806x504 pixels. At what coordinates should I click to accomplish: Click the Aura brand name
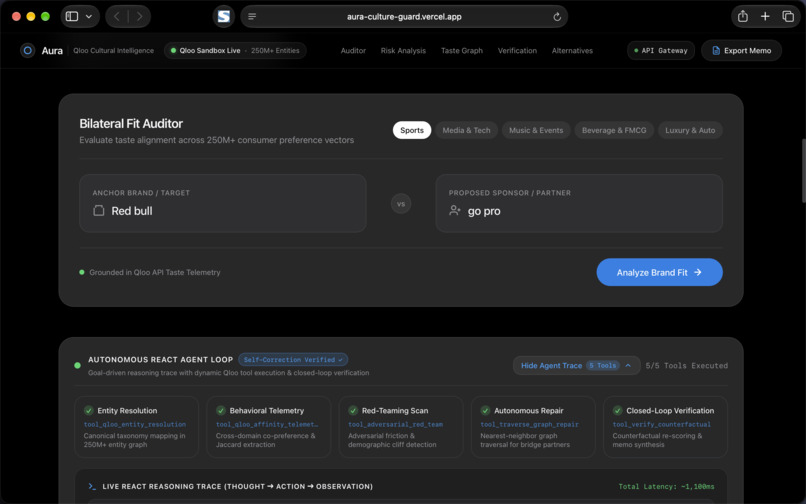52,50
